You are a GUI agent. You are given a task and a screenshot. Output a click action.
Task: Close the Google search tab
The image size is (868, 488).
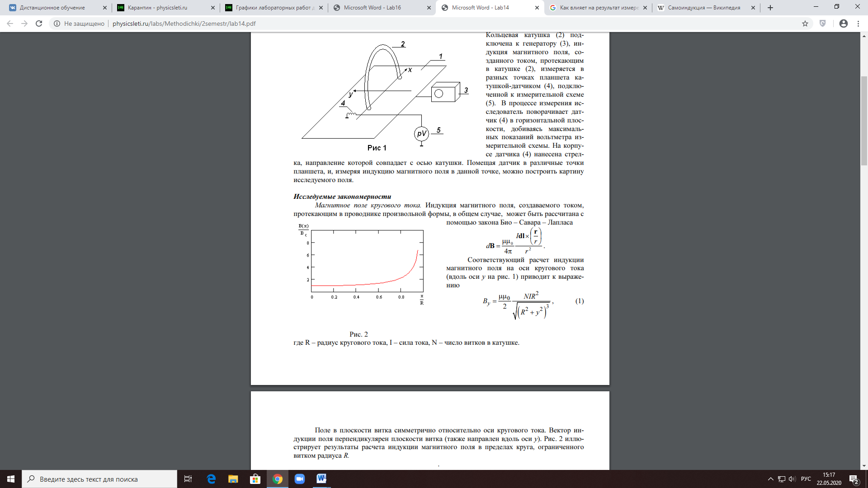pyautogui.click(x=645, y=8)
